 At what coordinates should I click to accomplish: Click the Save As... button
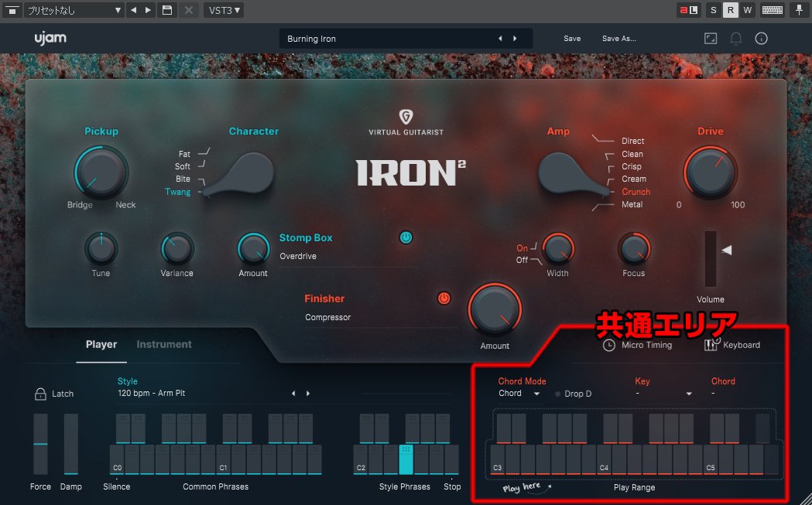tap(618, 39)
